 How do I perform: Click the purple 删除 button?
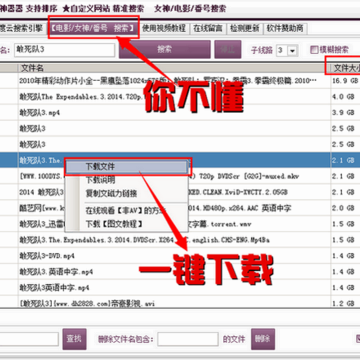coord(263,339)
